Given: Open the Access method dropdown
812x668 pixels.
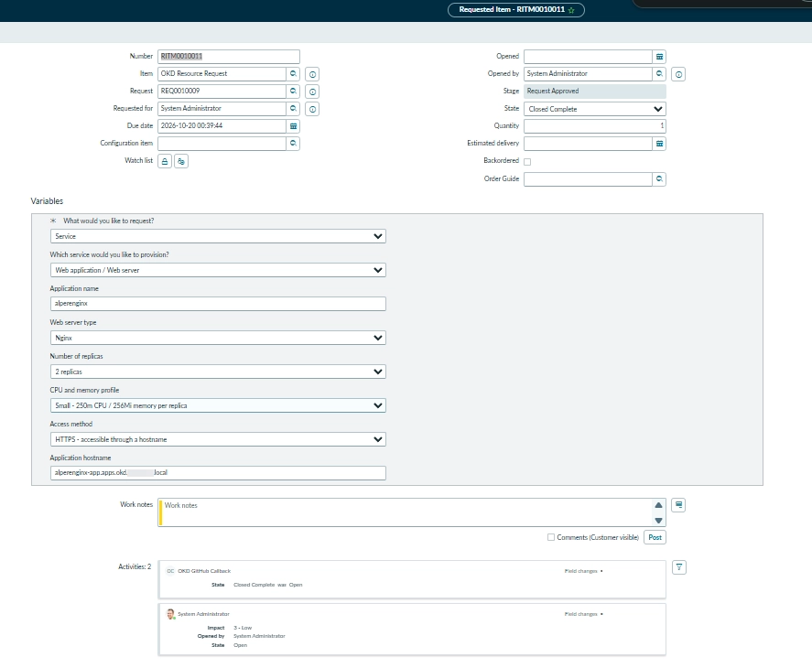Looking at the screenshot, I should point(218,439).
